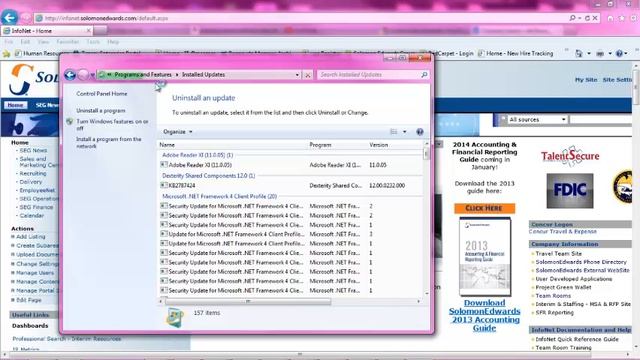
Task: Click the refresh/stop X next to address bar
Action: [x=308, y=75]
